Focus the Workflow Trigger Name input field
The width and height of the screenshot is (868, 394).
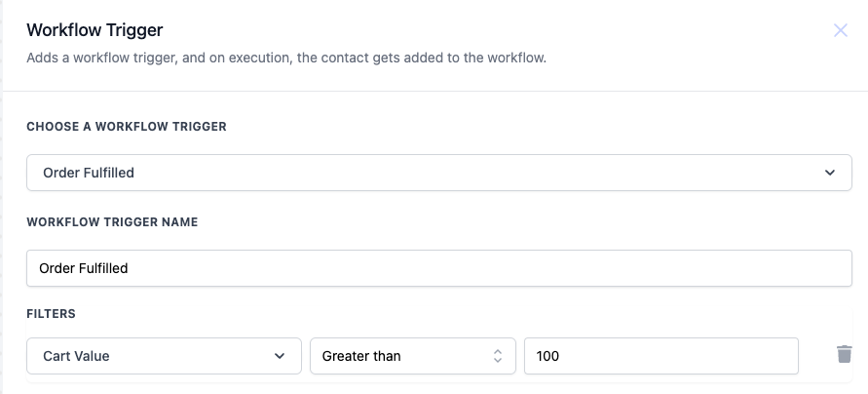point(438,268)
